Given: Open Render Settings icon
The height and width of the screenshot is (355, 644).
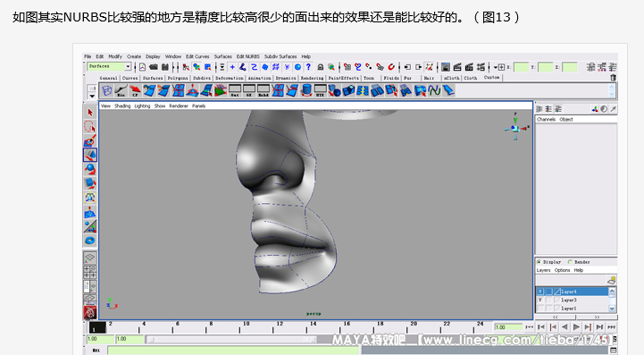Looking at the screenshot, I should pyautogui.click(x=481, y=67).
